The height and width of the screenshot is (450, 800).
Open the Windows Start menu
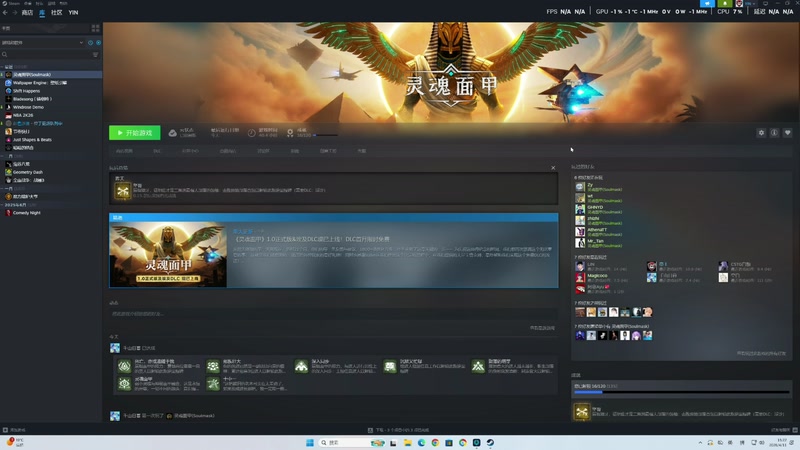[x=310, y=442]
